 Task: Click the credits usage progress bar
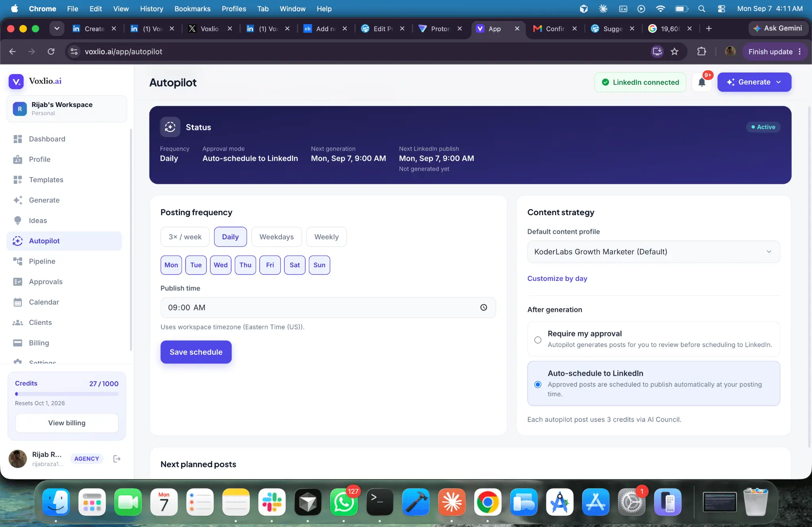tap(67, 394)
